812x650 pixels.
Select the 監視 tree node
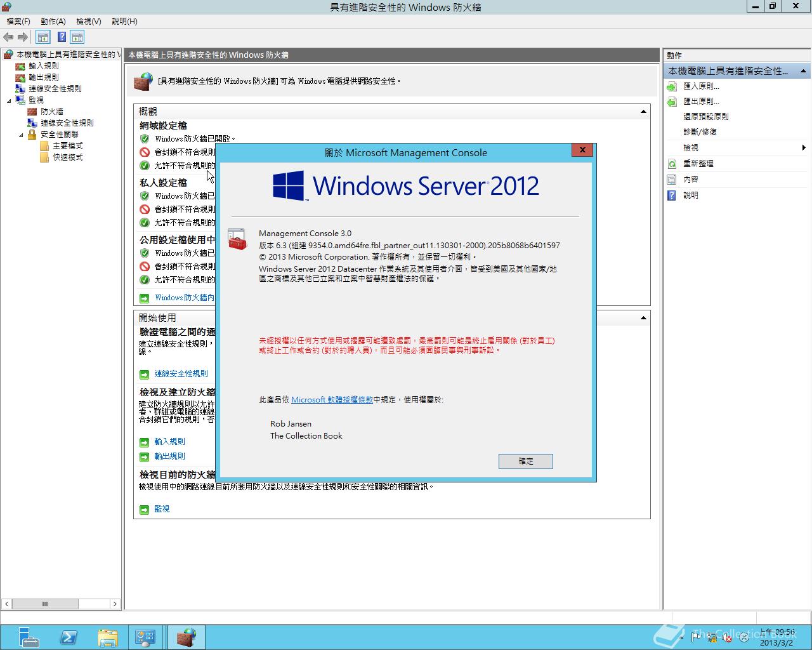click(x=36, y=100)
